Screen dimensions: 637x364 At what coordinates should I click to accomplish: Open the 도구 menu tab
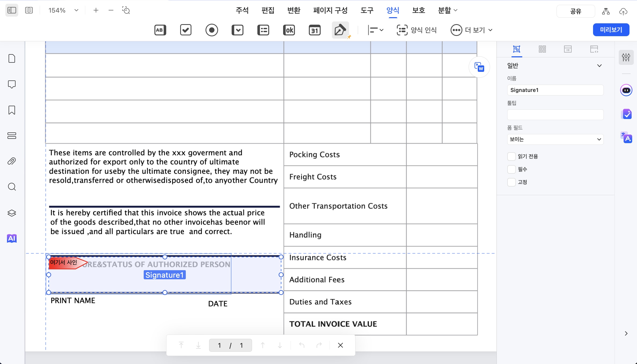(367, 10)
